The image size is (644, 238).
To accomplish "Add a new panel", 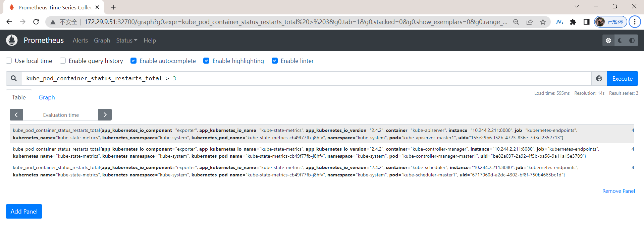I will coord(24,212).
